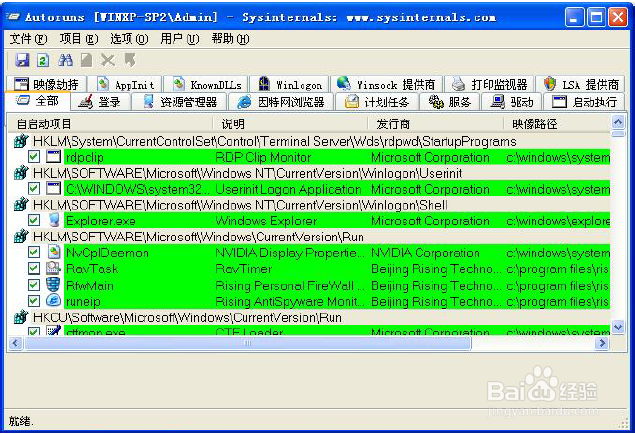Click the registry icon beside HKCU Run key
This screenshot has width=635, height=434.
[21, 317]
